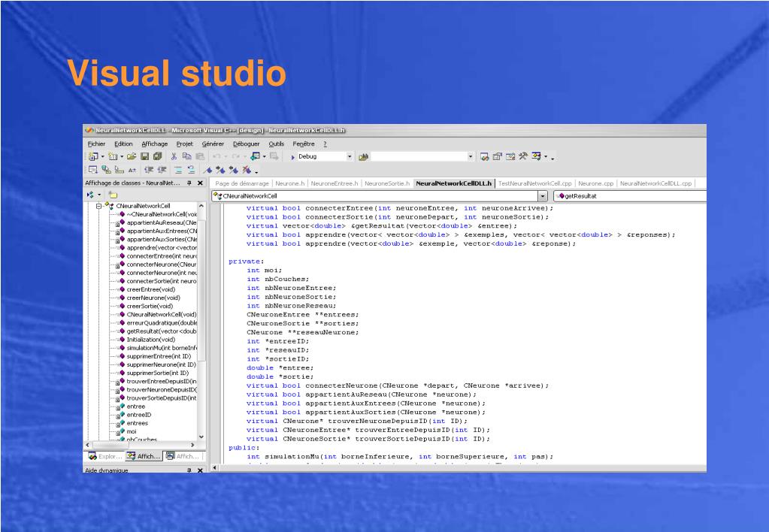
Task: Open Solution Explorer from the toolbar icon
Action: [485, 156]
